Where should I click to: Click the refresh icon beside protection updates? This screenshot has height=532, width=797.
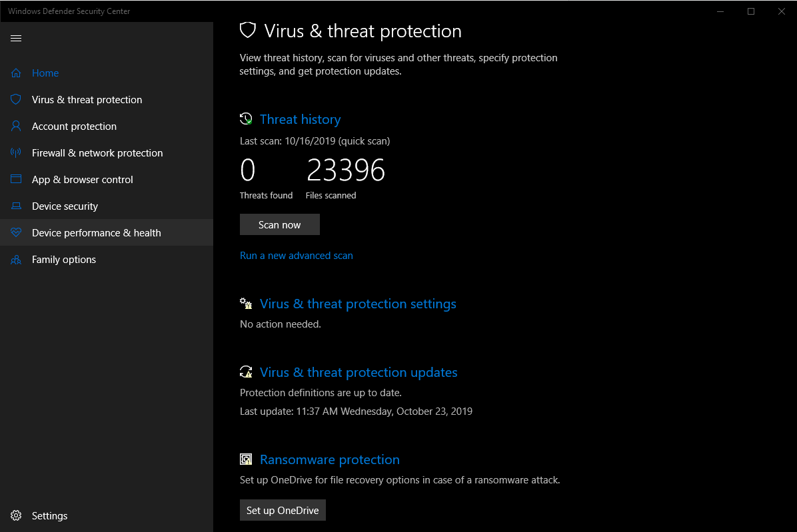tap(246, 372)
